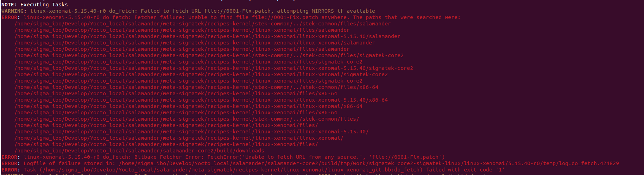Viewport: 644px width, 175px height.
Task: Click the linux-xenomai/linux-xenomai/x86-64 path line
Action: pos(188,106)
